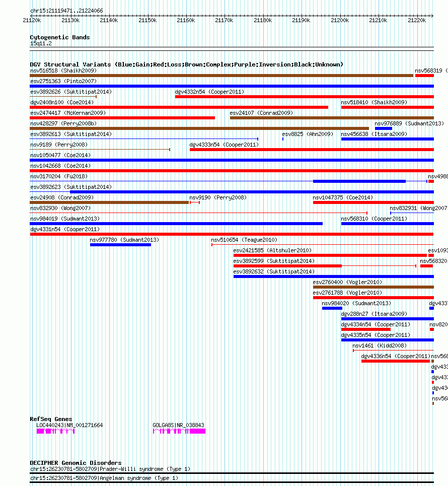
Task: Click nsv9190 (Perry2008) variant label
Action: click(x=218, y=197)
